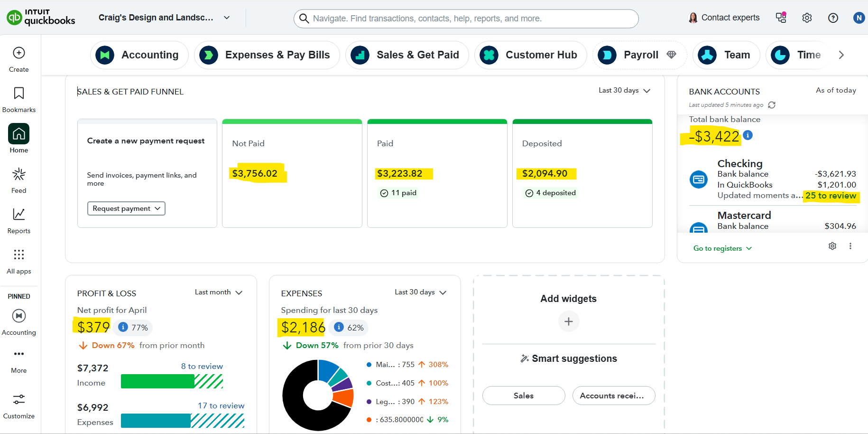Open the Create plus icon

coord(19,53)
